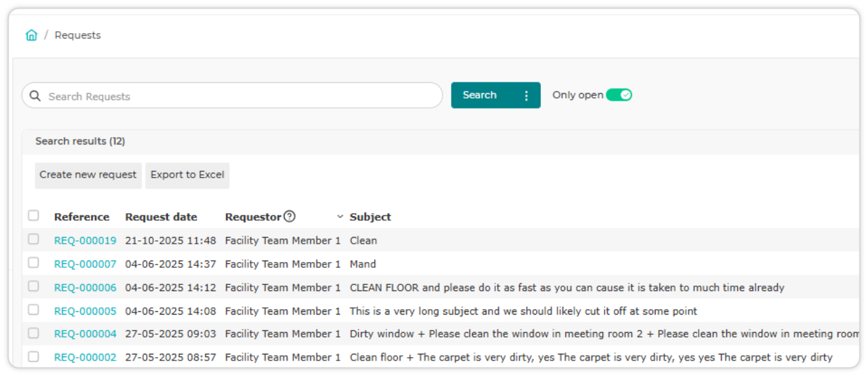The width and height of the screenshot is (868, 376).
Task: Click the Requestor help question-mark icon
Action: point(289,217)
